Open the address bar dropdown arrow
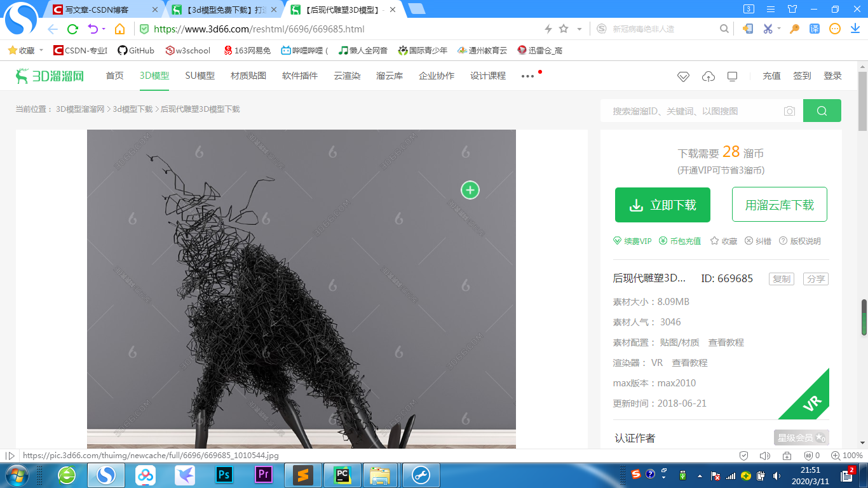The width and height of the screenshot is (868, 488). coord(578,29)
